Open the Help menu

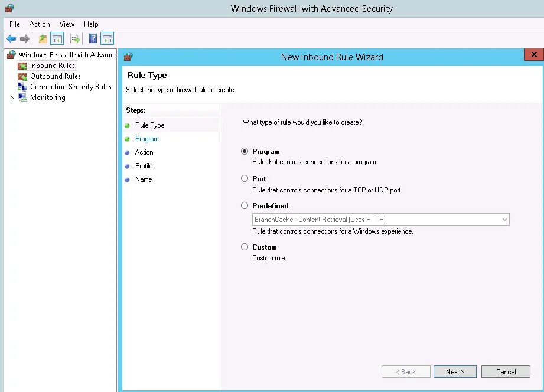(x=91, y=24)
